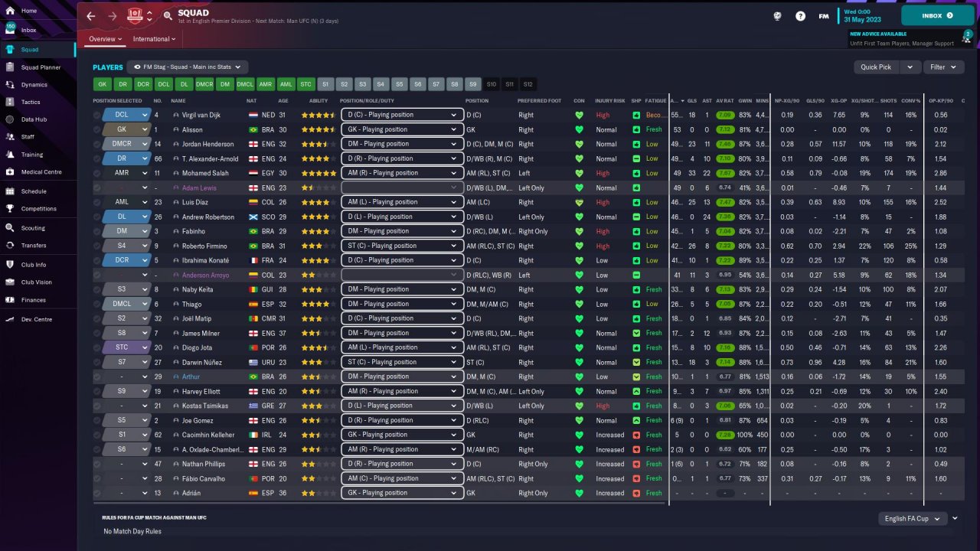Select the STC position pill
The width and height of the screenshot is (980, 551).
[305, 84]
